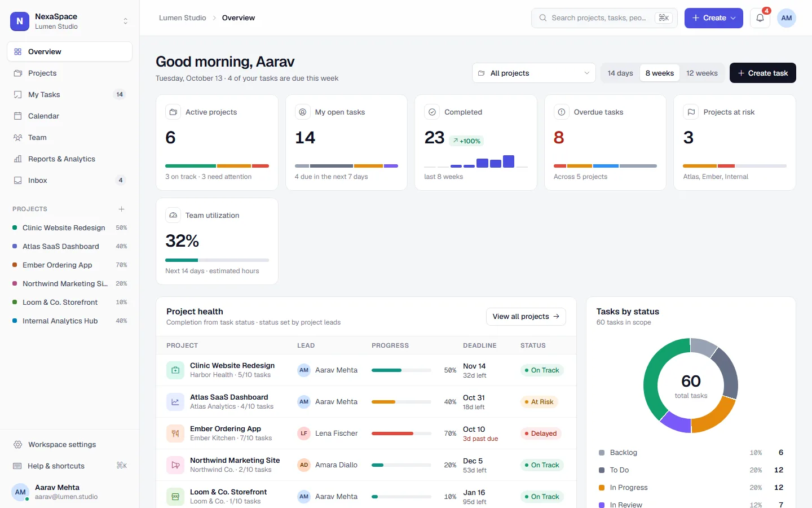Go to Calendar in the sidebar
Image resolution: width=812 pixels, height=508 pixels.
click(70, 116)
